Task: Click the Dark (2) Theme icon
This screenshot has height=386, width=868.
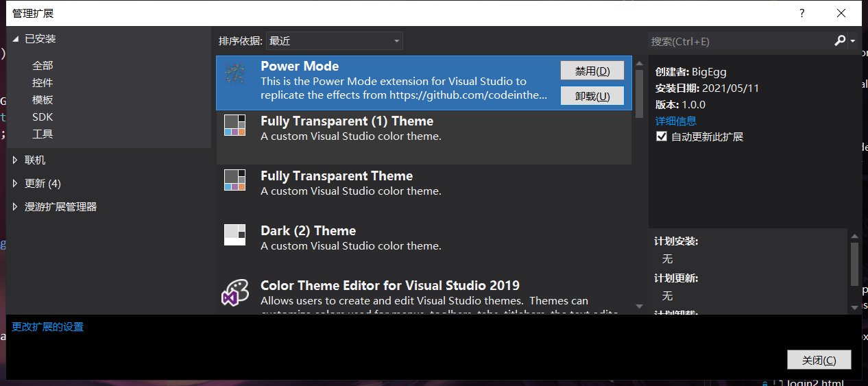Action: [x=234, y=234]
